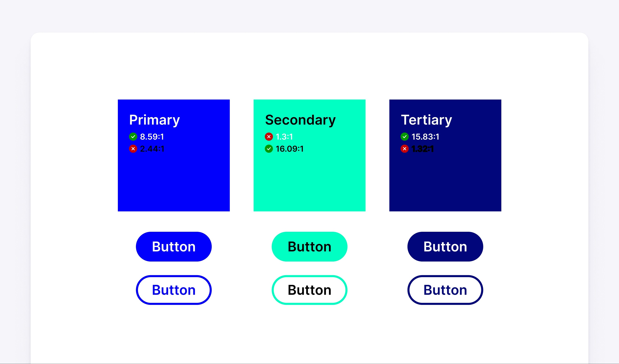Click the filled navy Tertiary Button
Viewport: 619px width, 364px height.
pyautogui.click(x=445, y=247)
